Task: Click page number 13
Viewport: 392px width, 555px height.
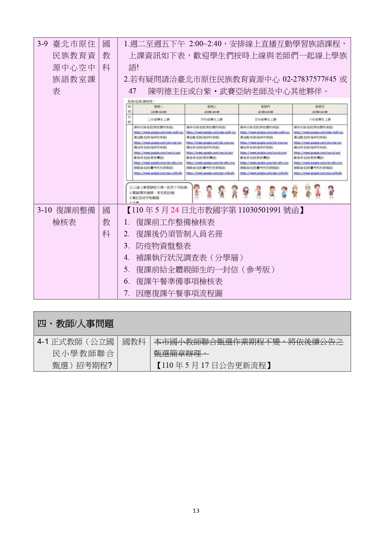Action: pyautogui.click(x=196, y=510)
